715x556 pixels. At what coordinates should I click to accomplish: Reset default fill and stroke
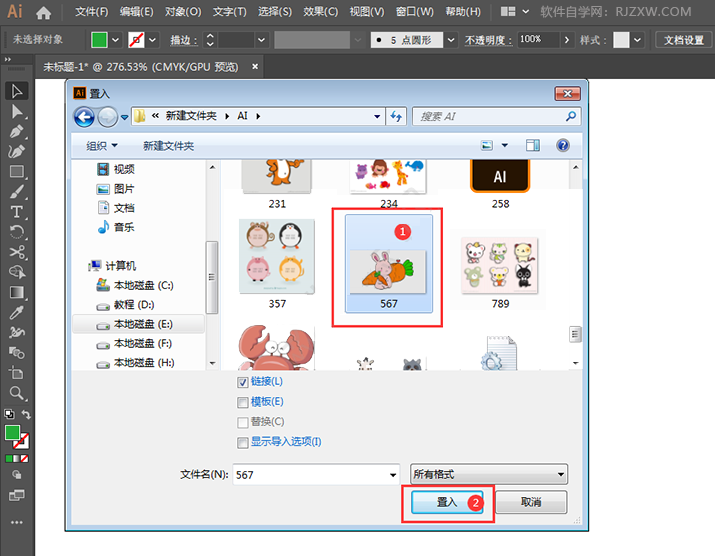tap(9, 414)
